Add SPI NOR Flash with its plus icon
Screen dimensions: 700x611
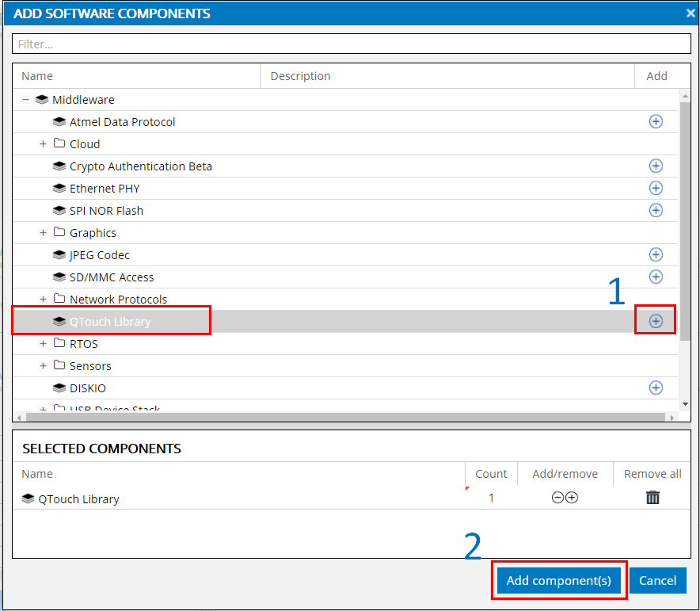[x=656, y=210]
